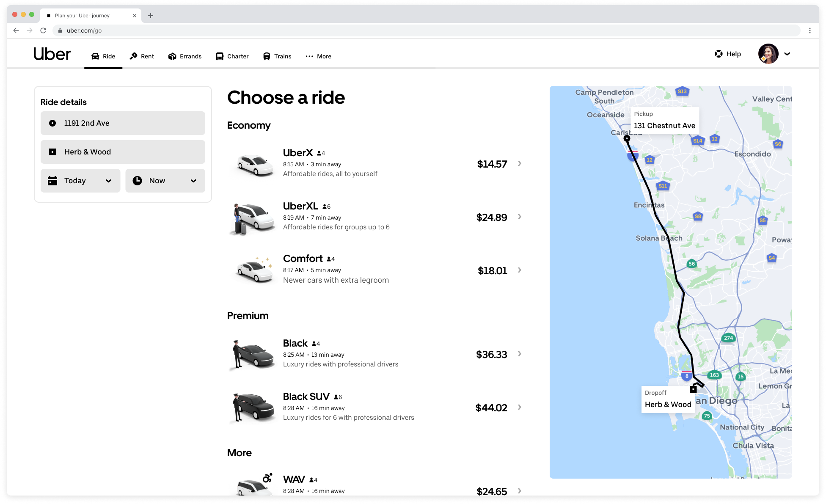Open the profile avatar picture
The image size is (826, 504).
[x=768, y=54]
